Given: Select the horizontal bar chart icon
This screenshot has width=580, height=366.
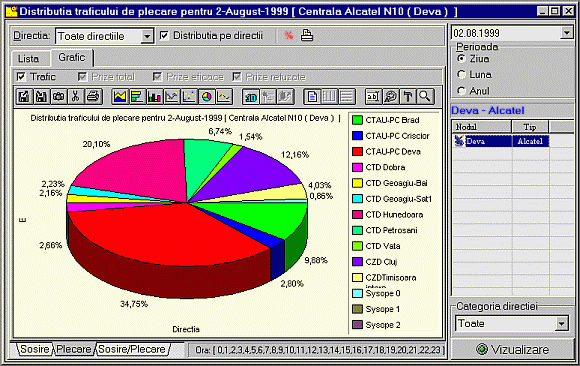Looking at the screenshot, I should [x=137, y=97].
